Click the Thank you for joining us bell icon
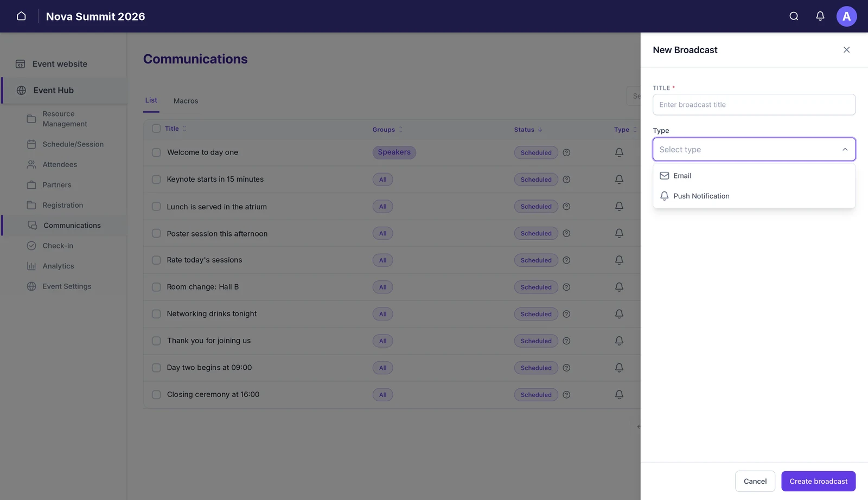This screenshot has width=868, height=500. [619, 341]
